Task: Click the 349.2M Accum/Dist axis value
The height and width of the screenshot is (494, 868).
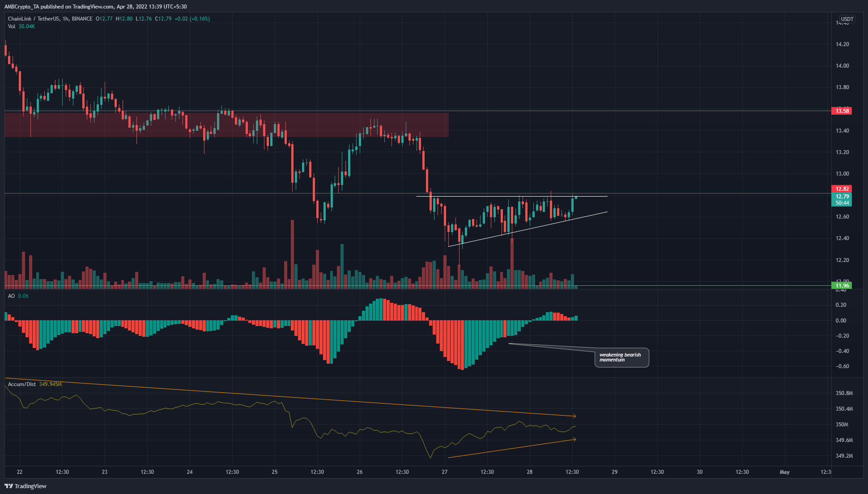Action: (x=844, y=456)
